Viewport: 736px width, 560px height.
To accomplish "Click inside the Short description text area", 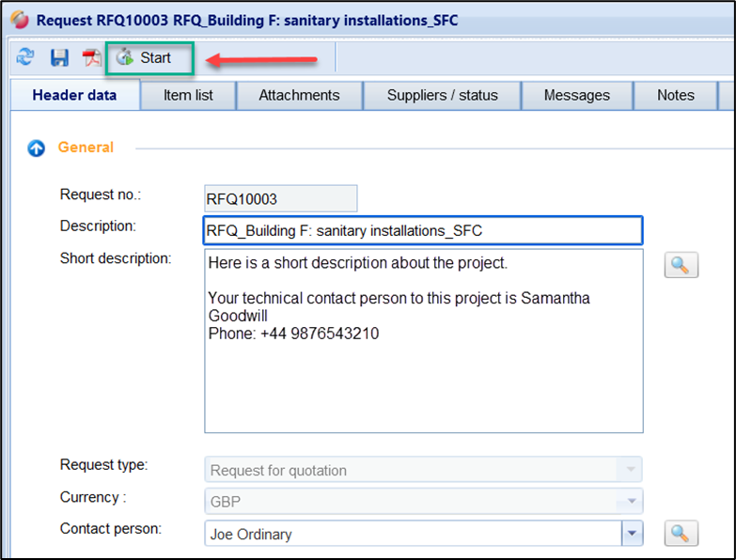I will coord(422,376).
